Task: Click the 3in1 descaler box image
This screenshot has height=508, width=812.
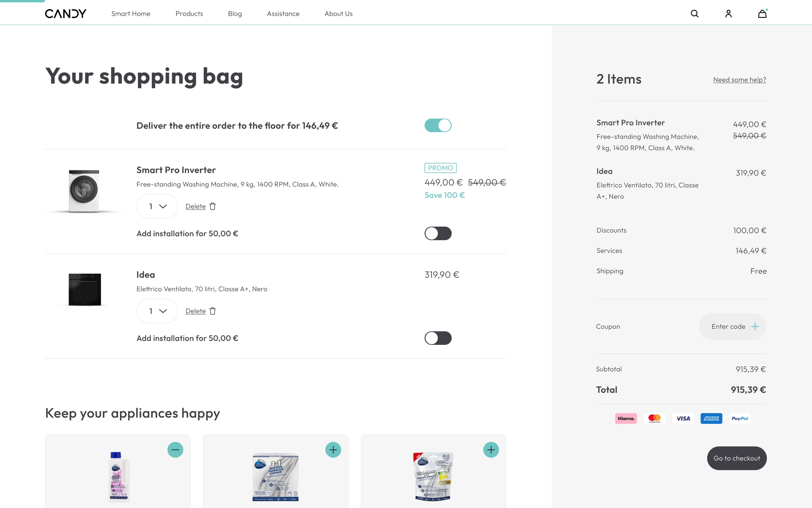Action: pos(275,477)
